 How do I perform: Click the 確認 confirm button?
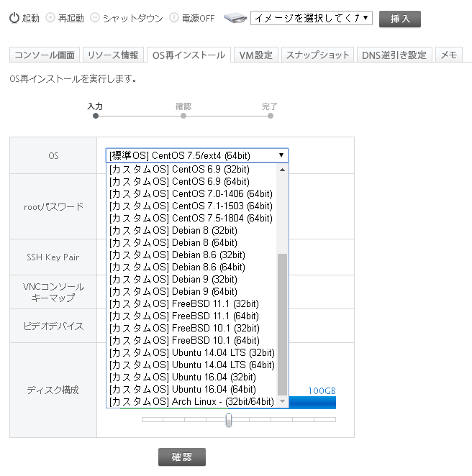181,457
